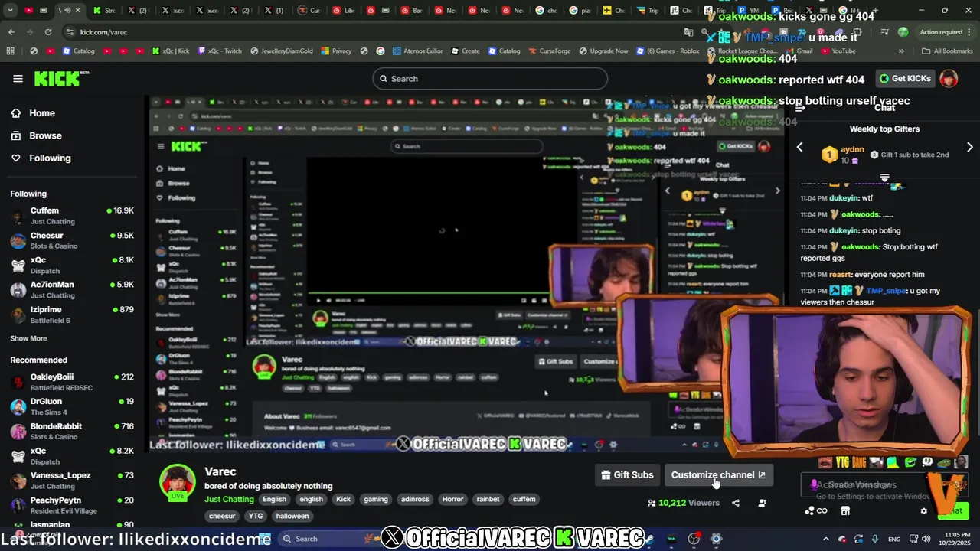Switch to the 'Cur' browser tab
This screenshot has width=980, height=551.
[309, 11]
